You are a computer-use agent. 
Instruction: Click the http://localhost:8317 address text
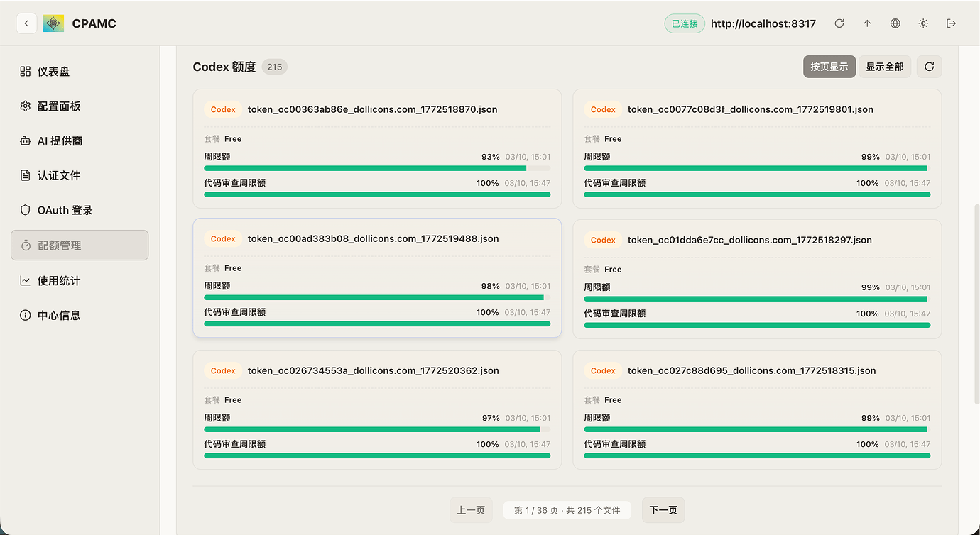pos(763,23)
